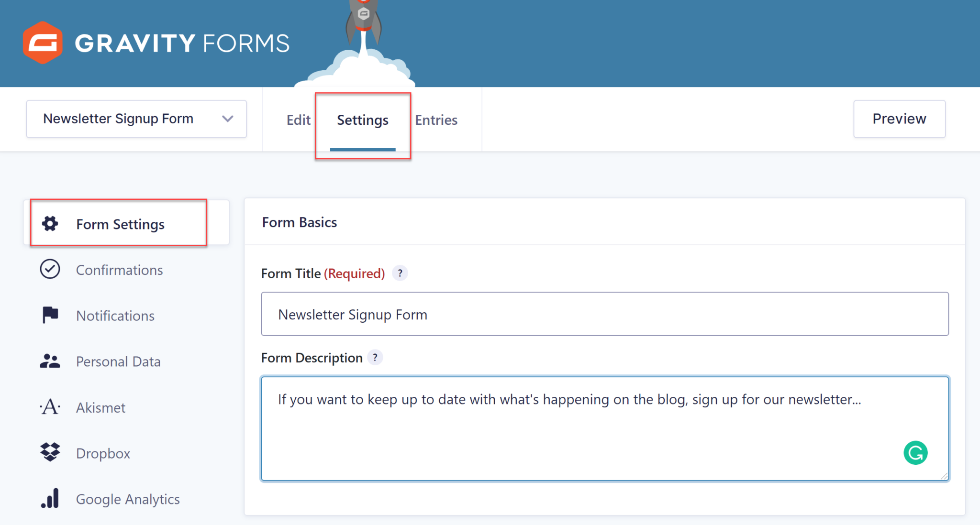
Task: Click the Confirmations checkmark icon
Action: click(50, 269)
